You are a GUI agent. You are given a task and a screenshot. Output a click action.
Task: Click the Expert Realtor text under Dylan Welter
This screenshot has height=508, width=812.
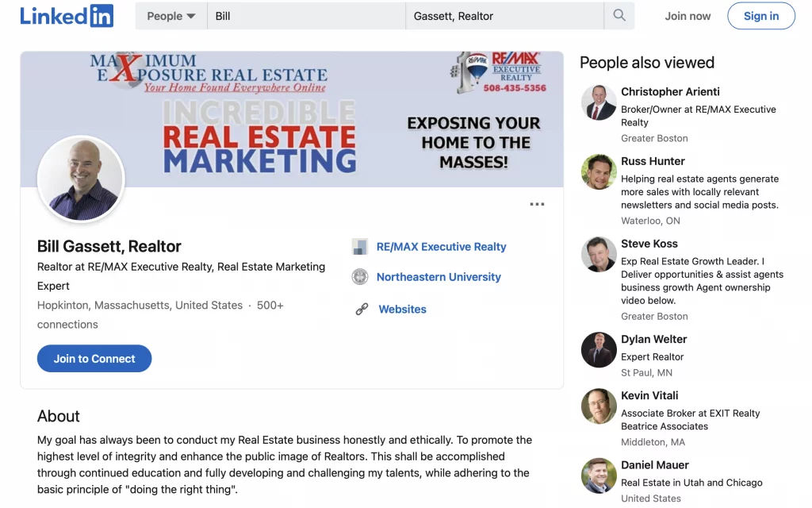click(x=652, y=356)
